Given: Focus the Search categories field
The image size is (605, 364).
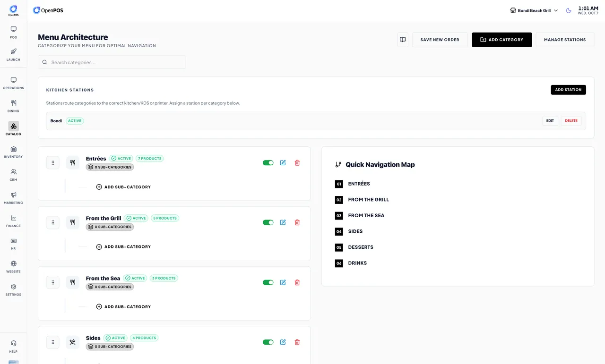Looking at the screenshot, I should tap(112, 62).
